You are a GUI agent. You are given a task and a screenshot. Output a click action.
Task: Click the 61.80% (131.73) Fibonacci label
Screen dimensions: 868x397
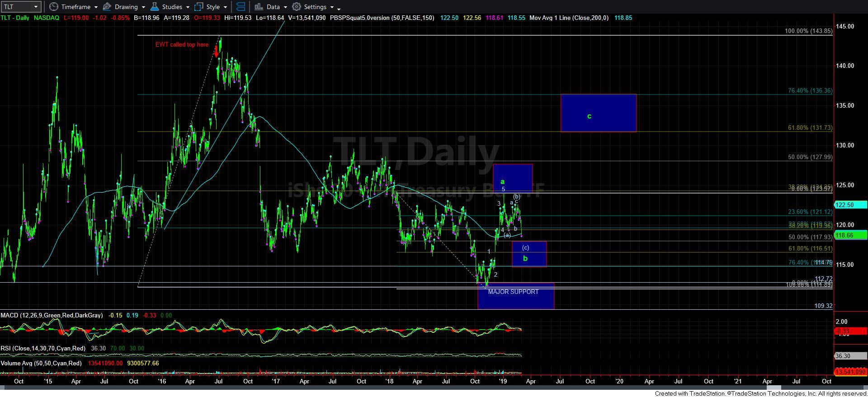point(810,128)
